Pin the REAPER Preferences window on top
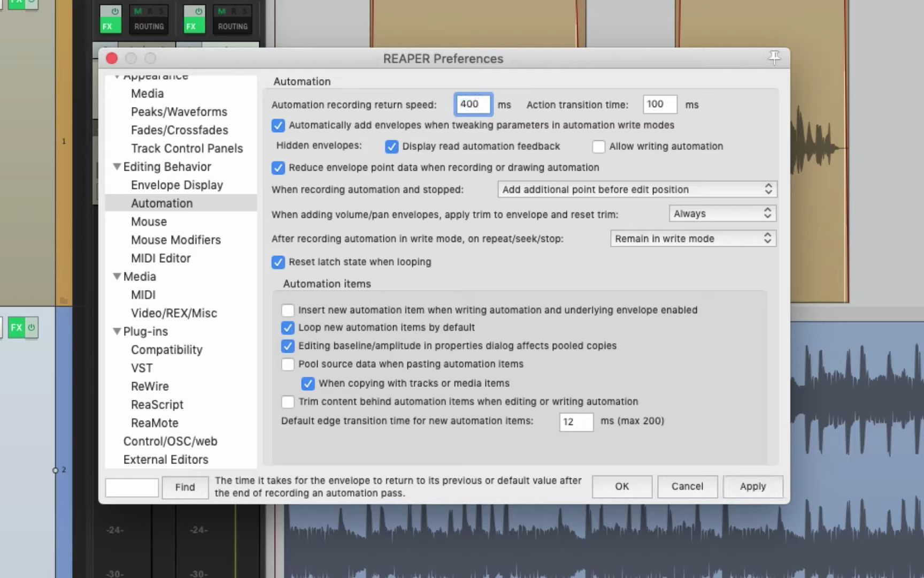 click(x=774, y=57)
